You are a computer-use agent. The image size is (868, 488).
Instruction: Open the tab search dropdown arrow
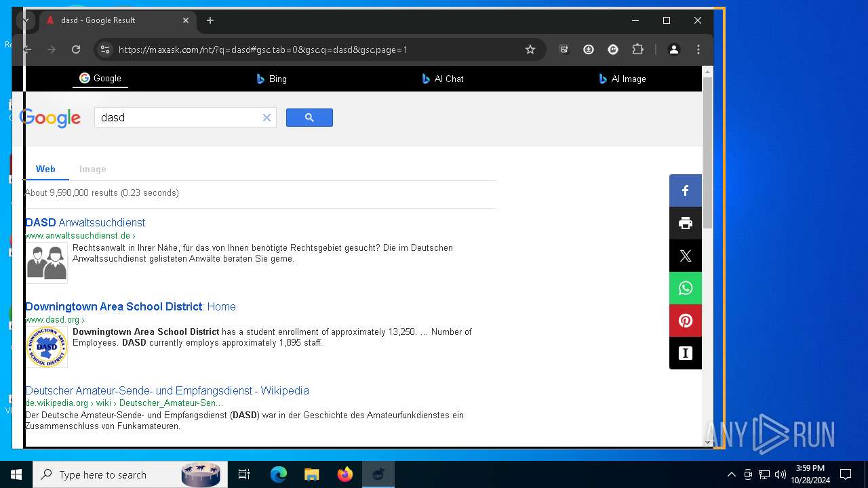tap(25, 20)
